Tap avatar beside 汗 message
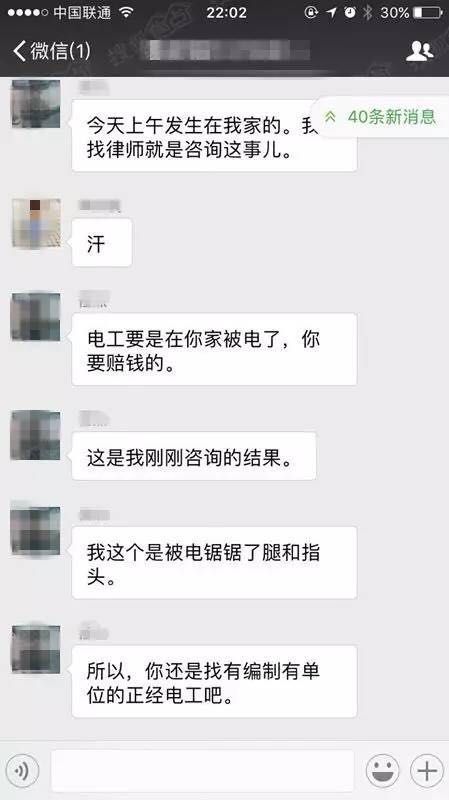This screenshot has height=800, width=449. pyautogui.click(x=36, y=223)
